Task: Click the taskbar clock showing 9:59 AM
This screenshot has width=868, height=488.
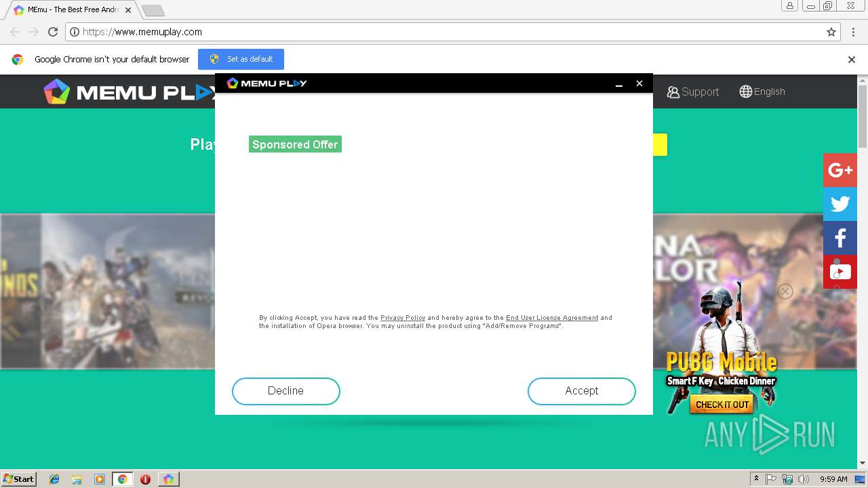Action: click(833, 479)
